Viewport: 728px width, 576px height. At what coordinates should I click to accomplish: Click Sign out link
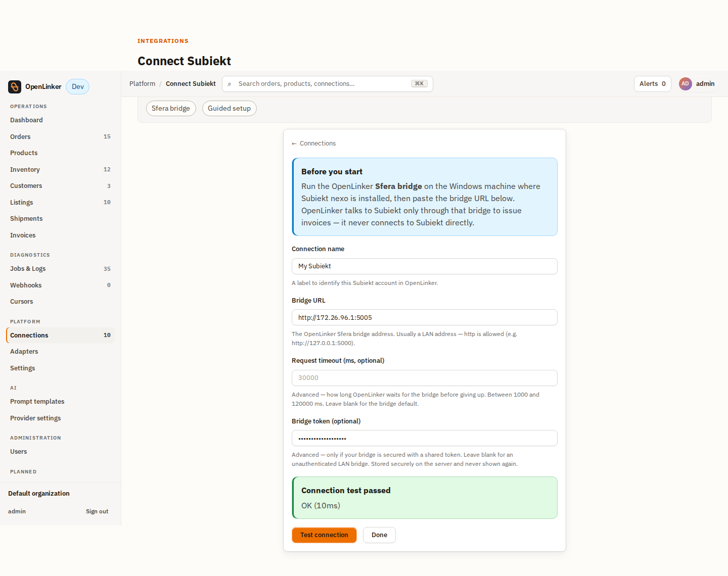click(x=97, y=511)
